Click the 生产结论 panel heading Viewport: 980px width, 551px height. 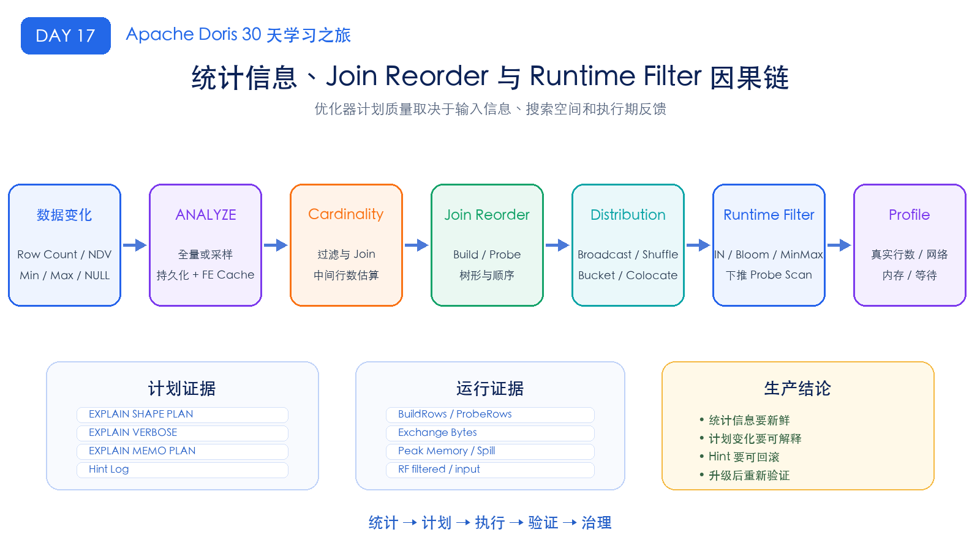pyautogui.click(x=797, y=388)
